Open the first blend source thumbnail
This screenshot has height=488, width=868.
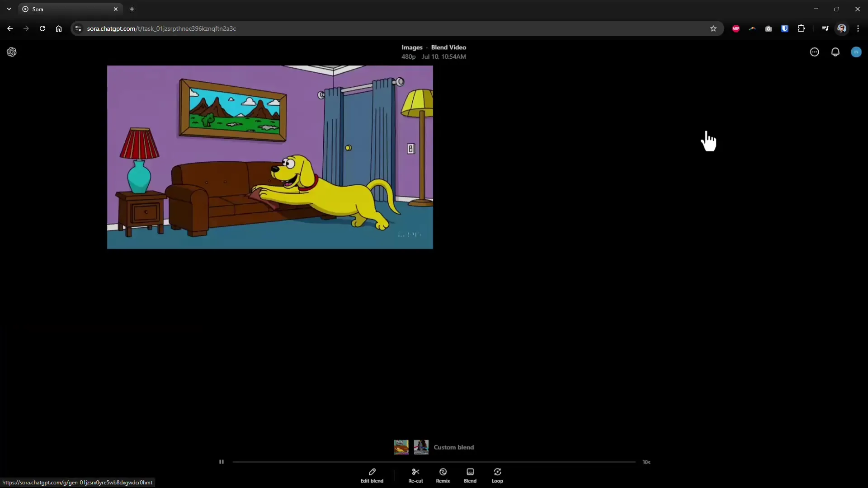401,447
